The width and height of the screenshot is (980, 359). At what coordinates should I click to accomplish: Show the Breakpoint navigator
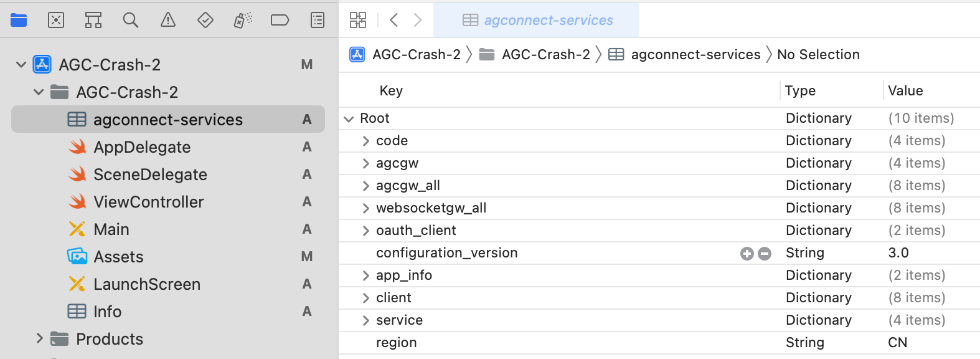tap(280, 21)
